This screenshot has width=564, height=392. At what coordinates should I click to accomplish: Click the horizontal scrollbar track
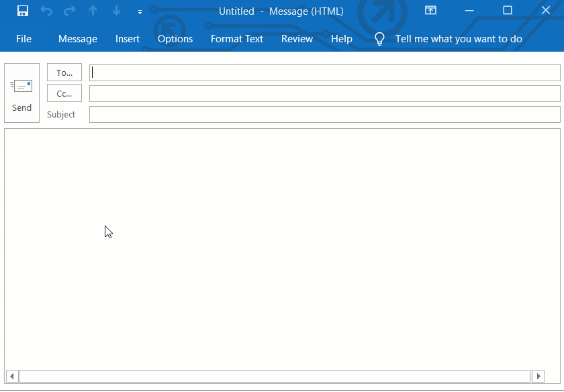(275, 376)
